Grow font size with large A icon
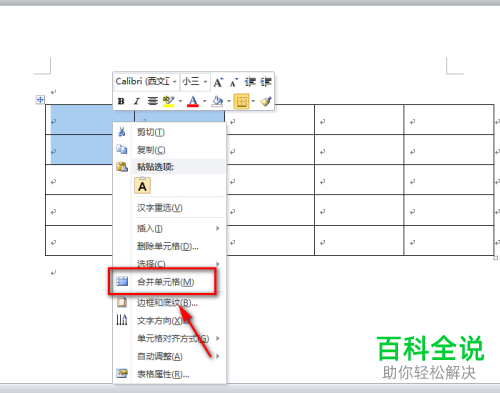This screenshot has width=500, height=393. coord(218,82)
